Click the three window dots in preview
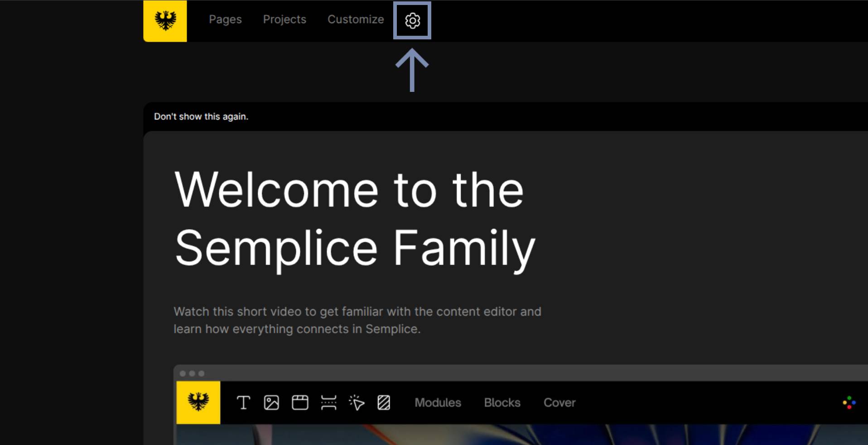This screenshot has height=445, width=868. coord(192,373)
